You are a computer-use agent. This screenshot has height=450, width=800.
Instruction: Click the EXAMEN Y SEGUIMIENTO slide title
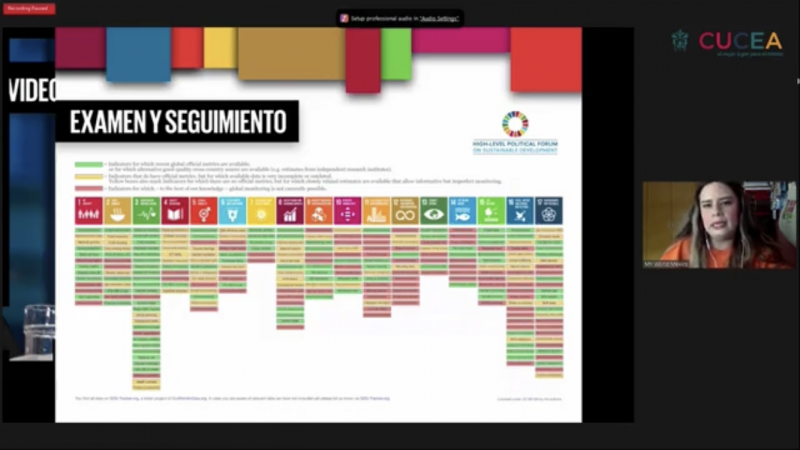point(178,123)
